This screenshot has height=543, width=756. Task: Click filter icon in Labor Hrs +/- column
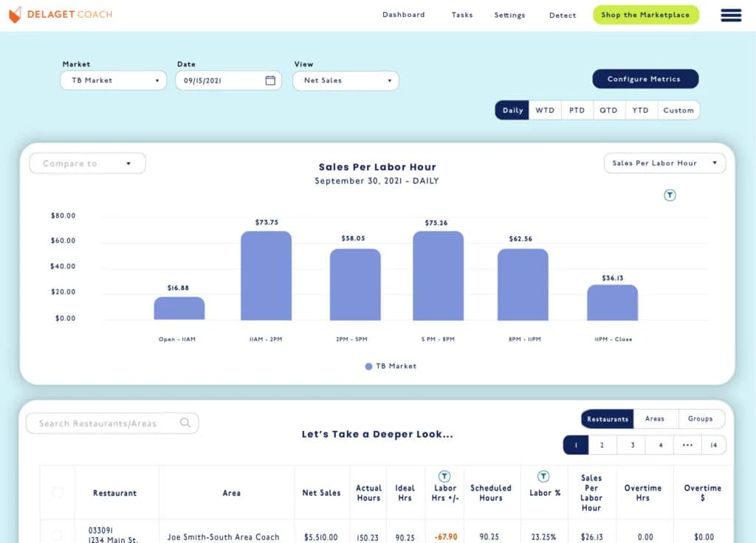coord(444,477)
